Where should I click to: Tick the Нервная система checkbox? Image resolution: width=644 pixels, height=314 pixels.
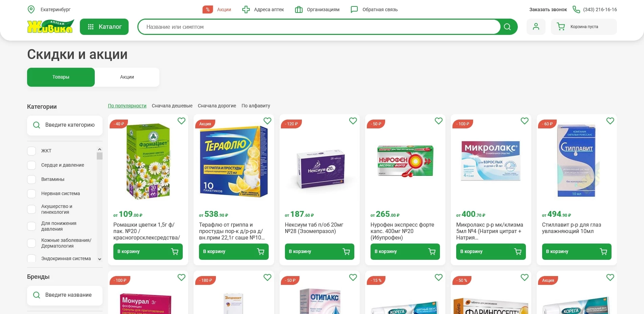pyautogui.click(x=31, y=194)
